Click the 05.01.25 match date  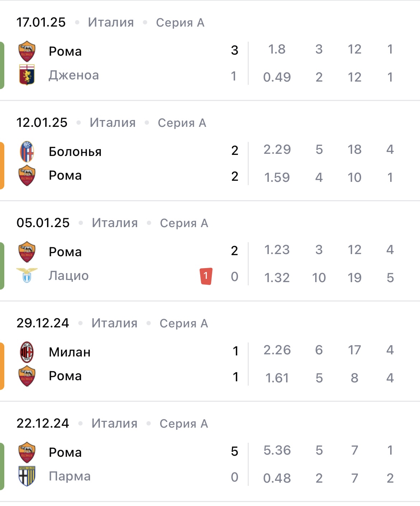click(43, 223)
